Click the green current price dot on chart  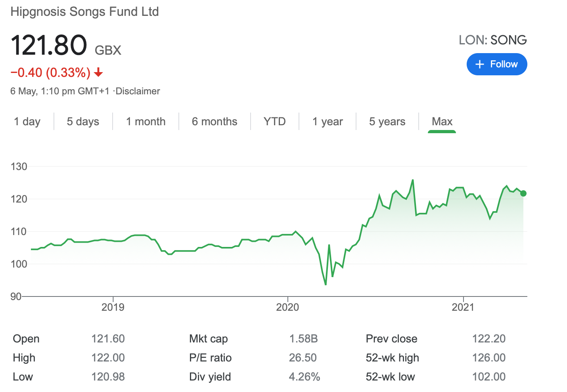[x=523, y=193]
